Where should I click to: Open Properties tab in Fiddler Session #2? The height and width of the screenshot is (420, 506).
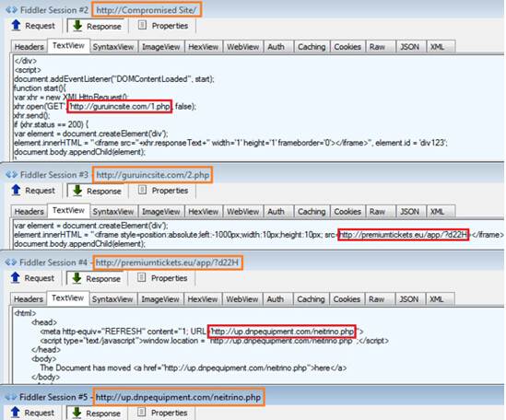coord(163,26)
